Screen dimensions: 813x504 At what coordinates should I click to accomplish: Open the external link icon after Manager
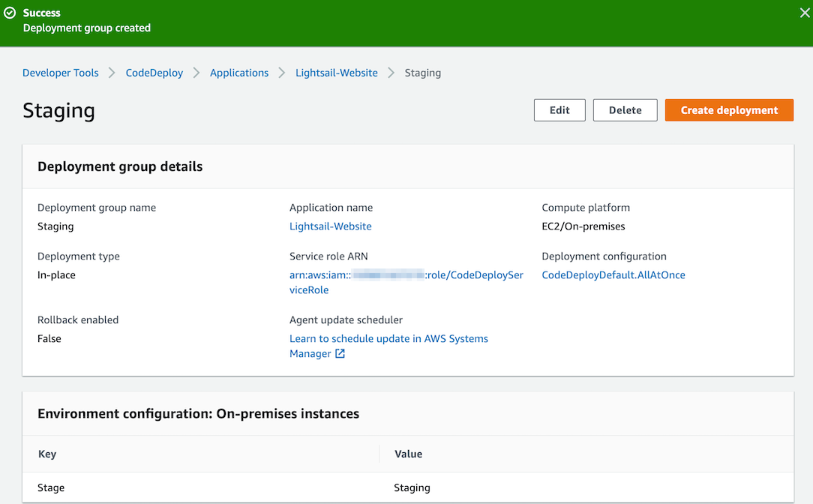pyautogui.click(x=340, y=354)
